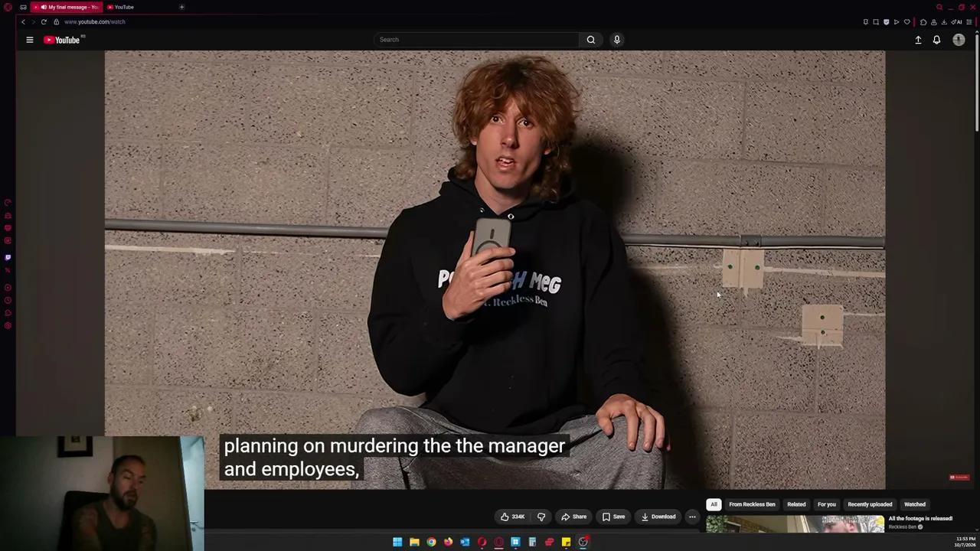980x551 pixels.
Task: Go back with browser back arrow
Action: pos(23,21)
